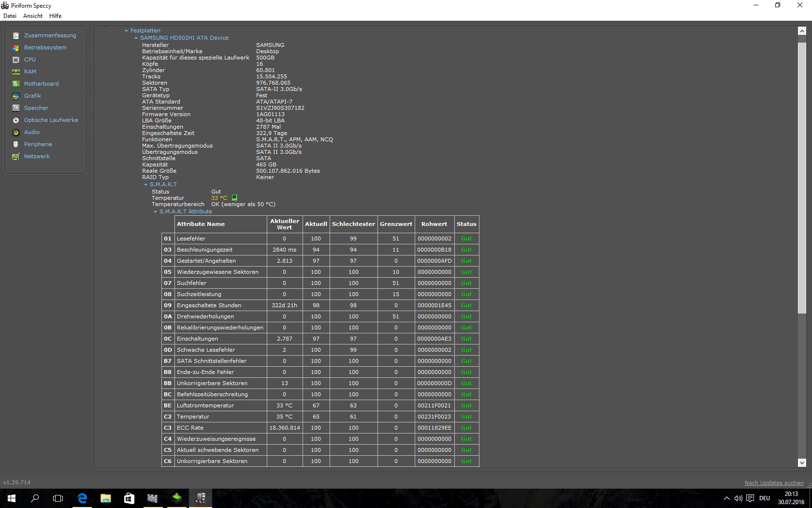Select the Grafik monitor icon
Viewport: 812px width, 508px height.
[16, 96]
